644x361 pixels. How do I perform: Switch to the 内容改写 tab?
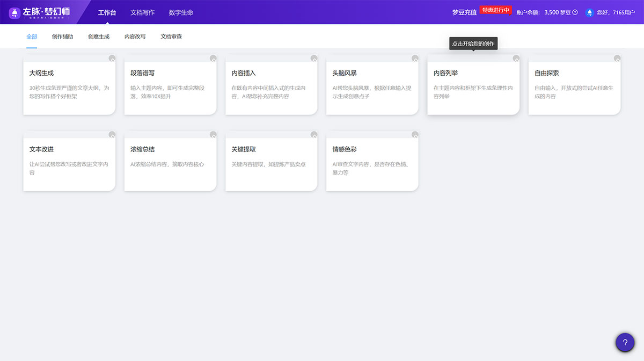(x=135, y=37)
